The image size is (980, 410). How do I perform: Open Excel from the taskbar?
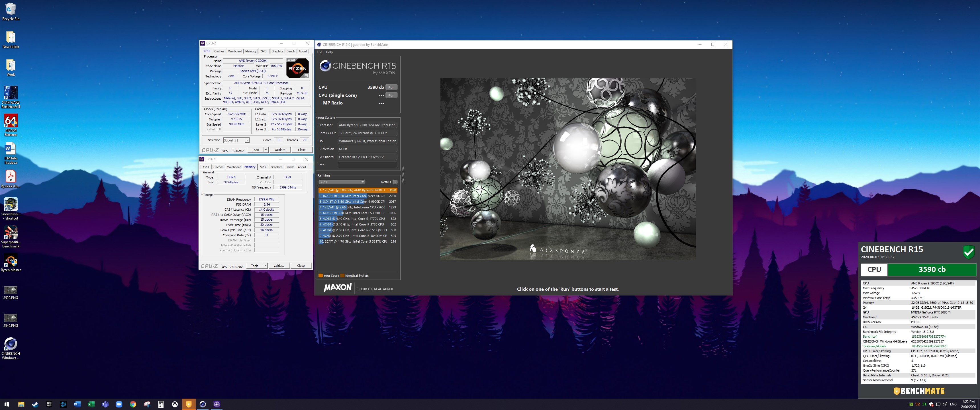[x=91, y=404]
